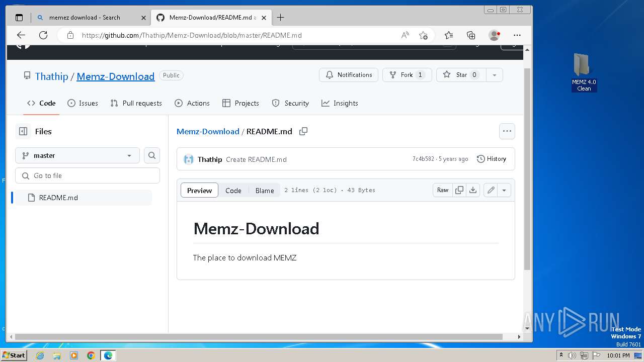Expand the master branch selector
Image resolution: width=644 pixels, height=362 pixels.
(77, 155)
